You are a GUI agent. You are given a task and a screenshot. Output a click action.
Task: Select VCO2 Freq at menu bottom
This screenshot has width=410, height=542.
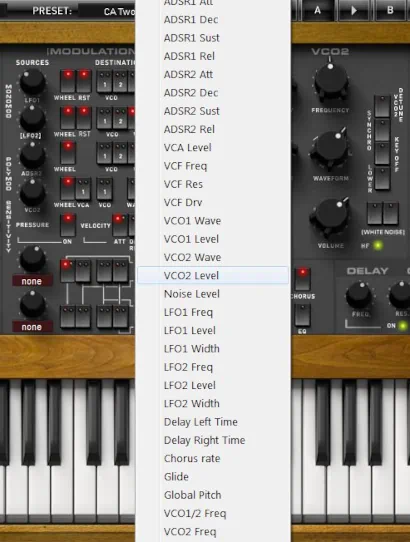(x=213, y=532)
